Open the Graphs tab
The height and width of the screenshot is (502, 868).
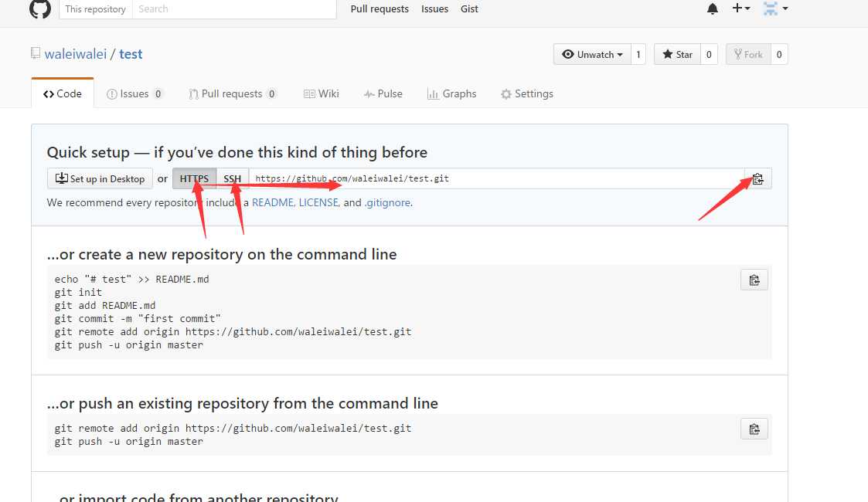click(451, 93)
